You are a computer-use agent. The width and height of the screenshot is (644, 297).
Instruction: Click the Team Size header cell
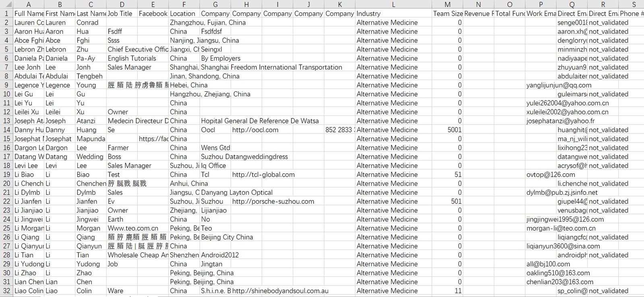[x=447, y=13]
